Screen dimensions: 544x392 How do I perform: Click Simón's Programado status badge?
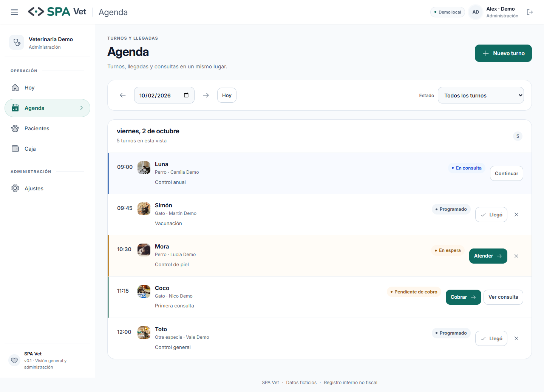coord(451,209)
